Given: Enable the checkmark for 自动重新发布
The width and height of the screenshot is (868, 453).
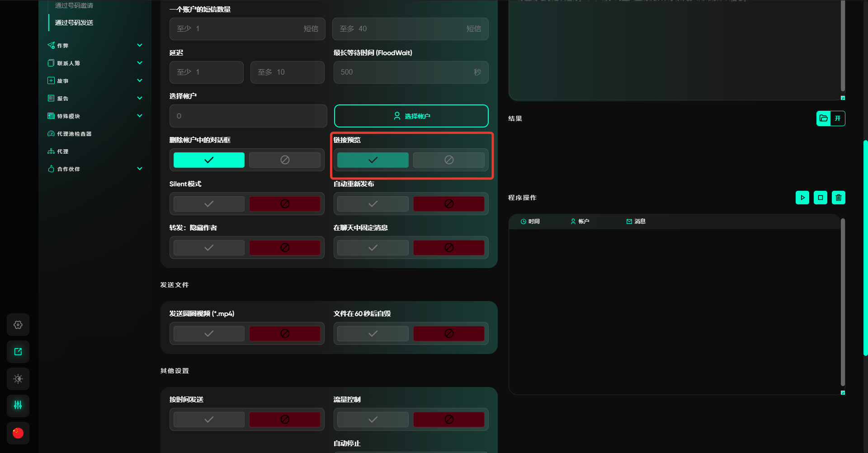Looking at the screenshot, I should [x=373, y=204].
